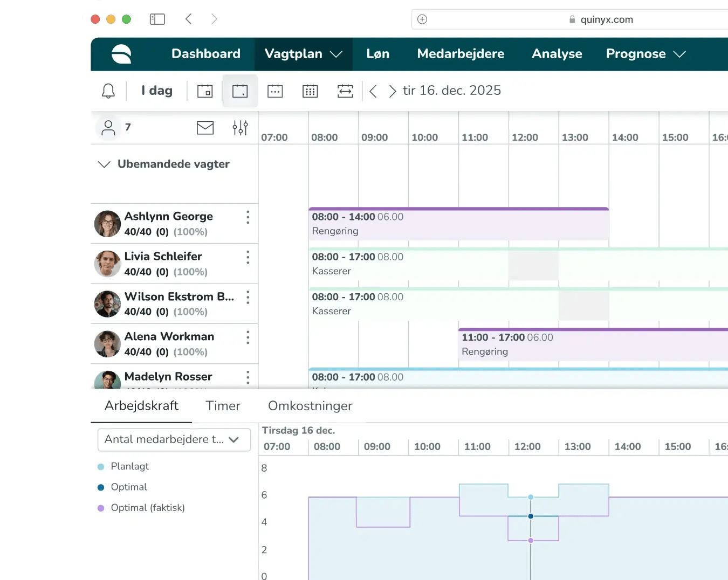Open the Vagtplan menu

pos(304,54)
